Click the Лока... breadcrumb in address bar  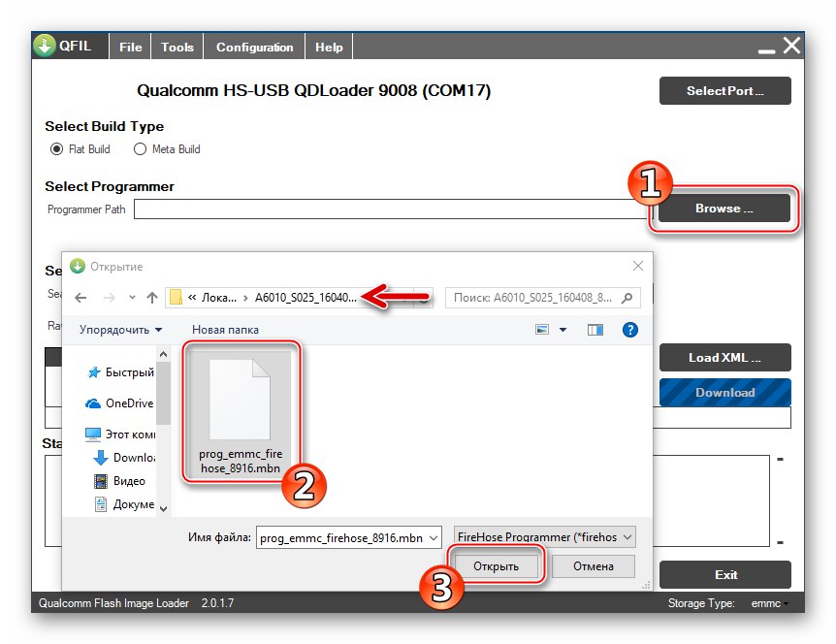pos(218,298)
